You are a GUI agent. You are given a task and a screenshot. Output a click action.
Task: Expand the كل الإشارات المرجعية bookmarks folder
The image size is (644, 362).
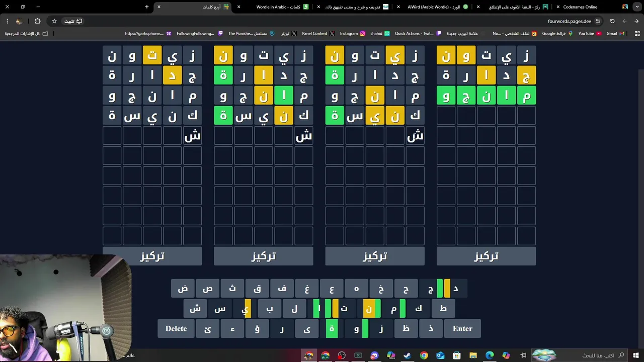pos(27,33)
